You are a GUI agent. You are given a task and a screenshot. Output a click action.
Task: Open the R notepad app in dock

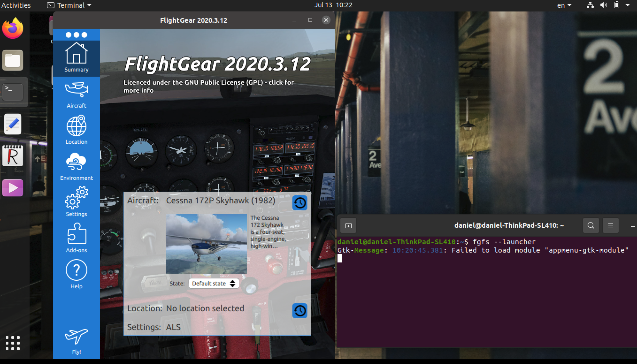pyautogui.click(x=13, y=156)
